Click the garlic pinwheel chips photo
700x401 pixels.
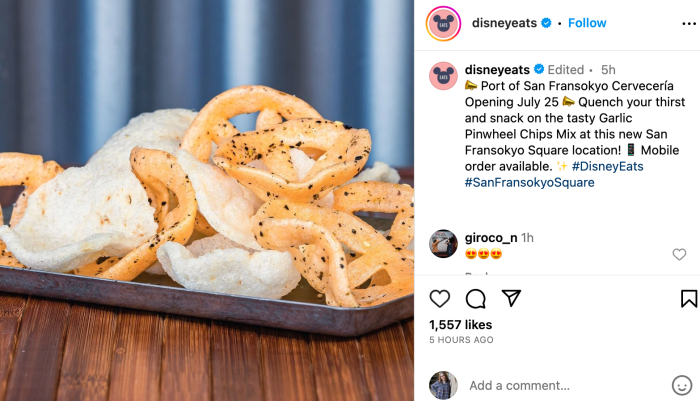point(207,200)
